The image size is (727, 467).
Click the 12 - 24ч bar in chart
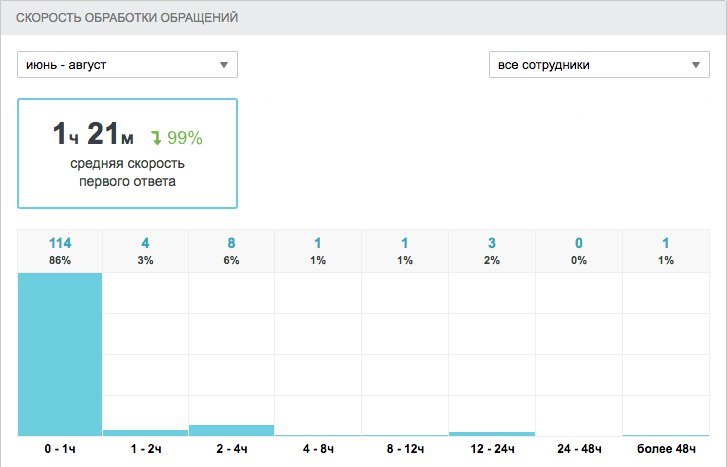[x=492, y=433]
